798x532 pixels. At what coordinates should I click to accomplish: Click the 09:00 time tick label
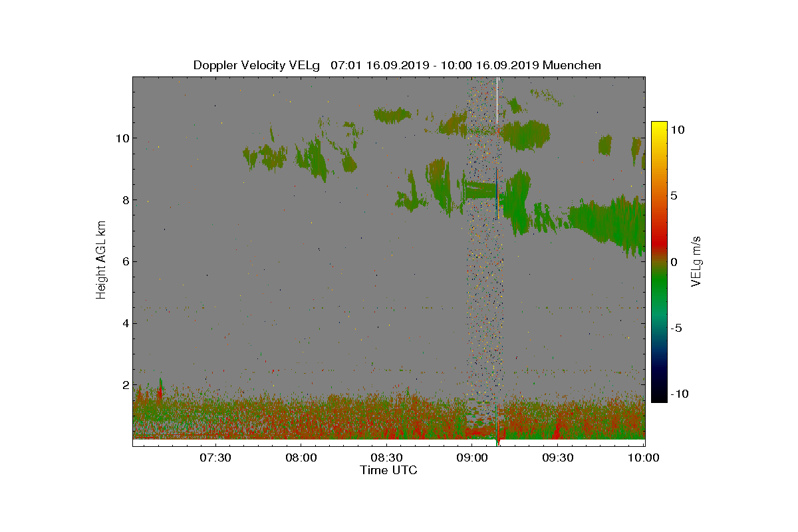[x=472, y=458]
